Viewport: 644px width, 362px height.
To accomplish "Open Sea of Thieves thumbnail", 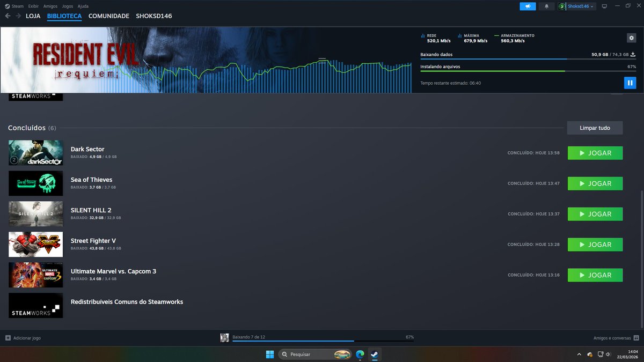I will (36, 183).
